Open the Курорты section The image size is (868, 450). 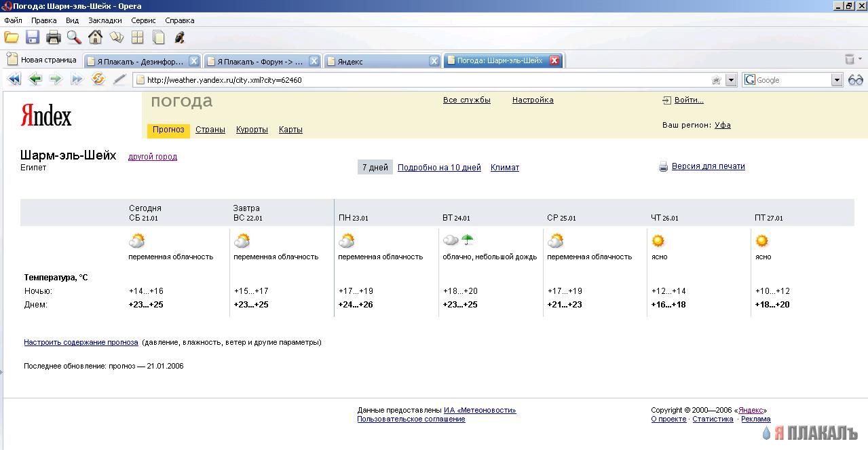tap(252, 130)
